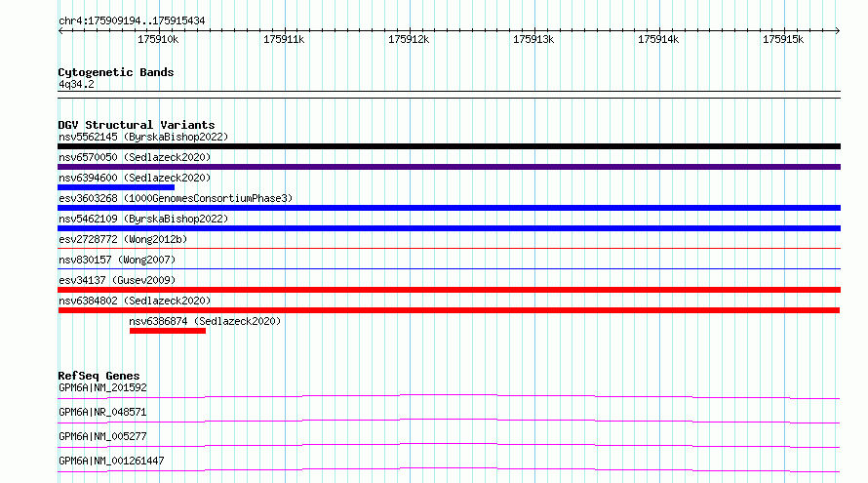Click the short blue nsv6394600 bar
Image resolution: width=868 pixels, height=483 pixels.
(x=116, y=187)
